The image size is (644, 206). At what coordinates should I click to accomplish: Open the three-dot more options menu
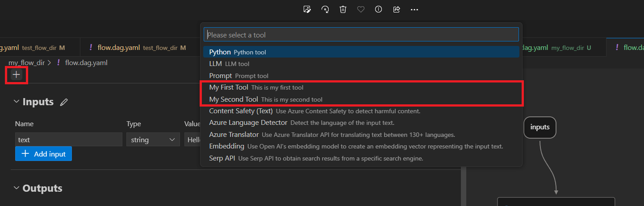[x=414, y=9]
